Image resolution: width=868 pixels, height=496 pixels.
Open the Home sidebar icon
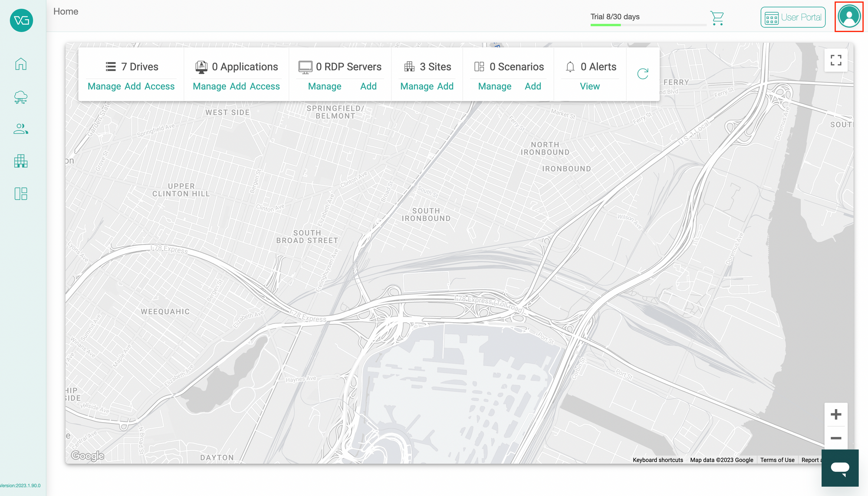click(x=21, y=64)
